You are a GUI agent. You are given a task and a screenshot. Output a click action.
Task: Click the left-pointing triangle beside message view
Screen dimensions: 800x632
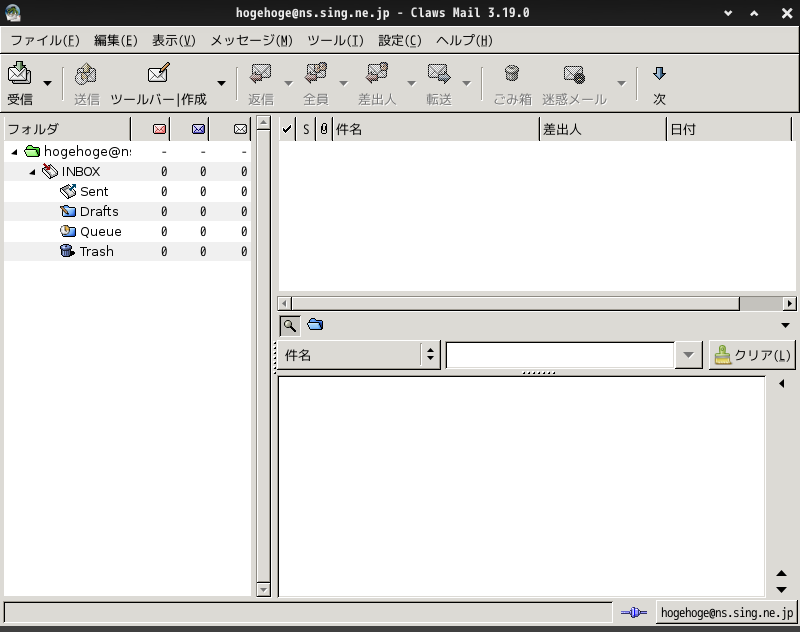[782, 384]
